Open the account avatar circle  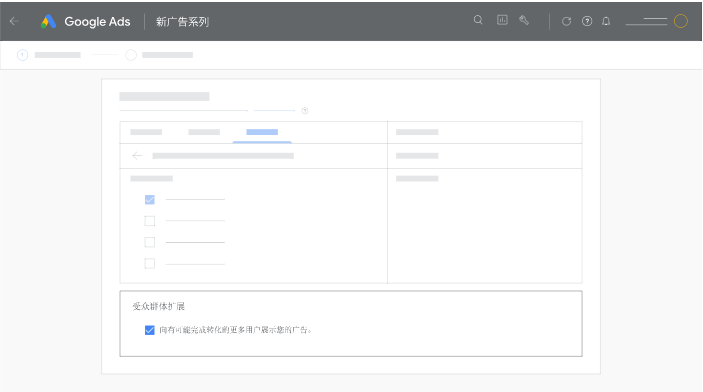click(681, 21)
